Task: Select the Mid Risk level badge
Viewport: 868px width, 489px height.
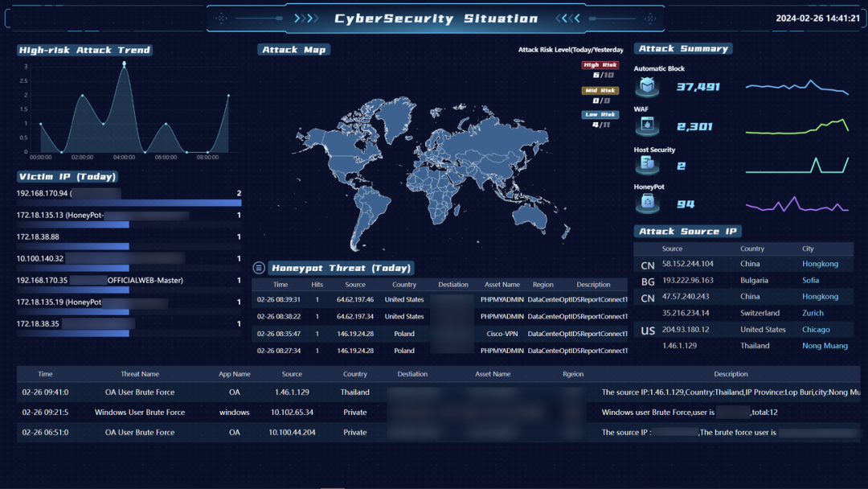Action: point(600,91)
